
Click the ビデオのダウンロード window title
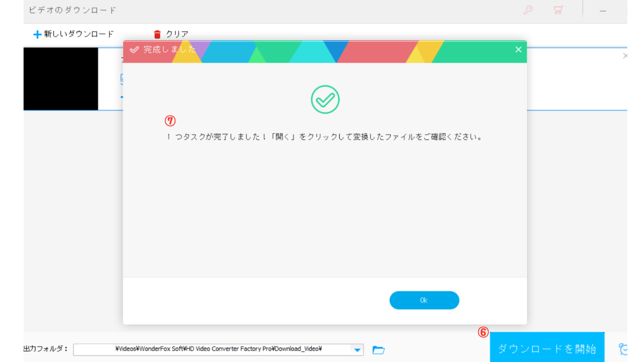pyautogui.click(x=72, y=10)
